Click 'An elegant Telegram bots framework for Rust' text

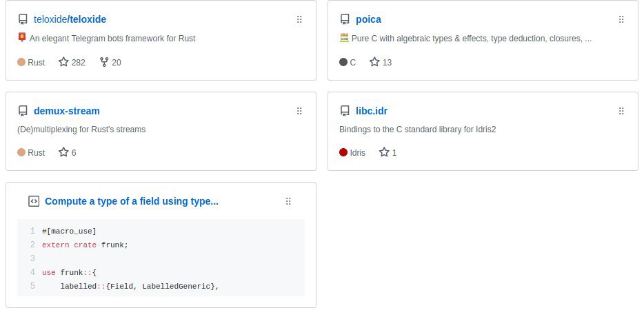point(112,39)
